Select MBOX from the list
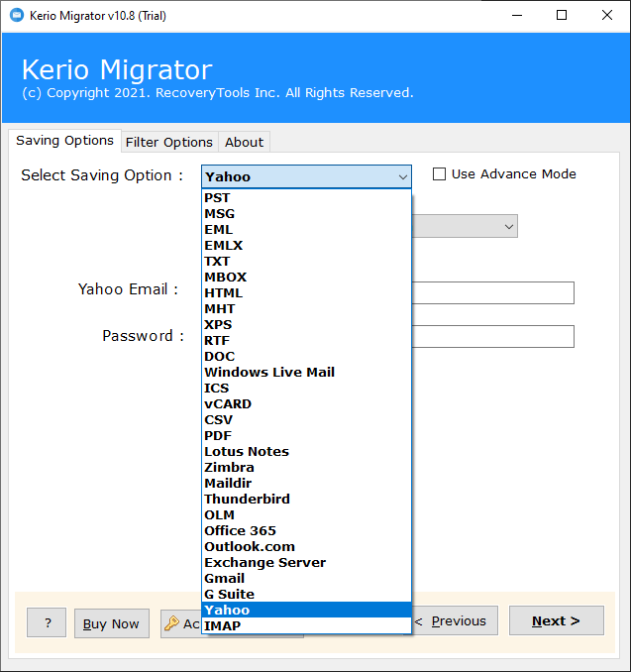This screenshot has width=631, height=672. coord(306,278)
